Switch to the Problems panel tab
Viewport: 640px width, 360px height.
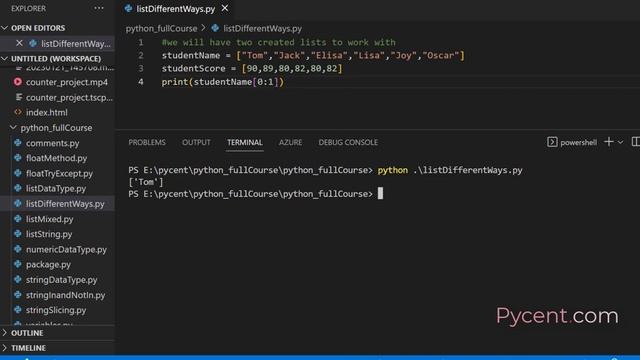(x=147, y=142)
